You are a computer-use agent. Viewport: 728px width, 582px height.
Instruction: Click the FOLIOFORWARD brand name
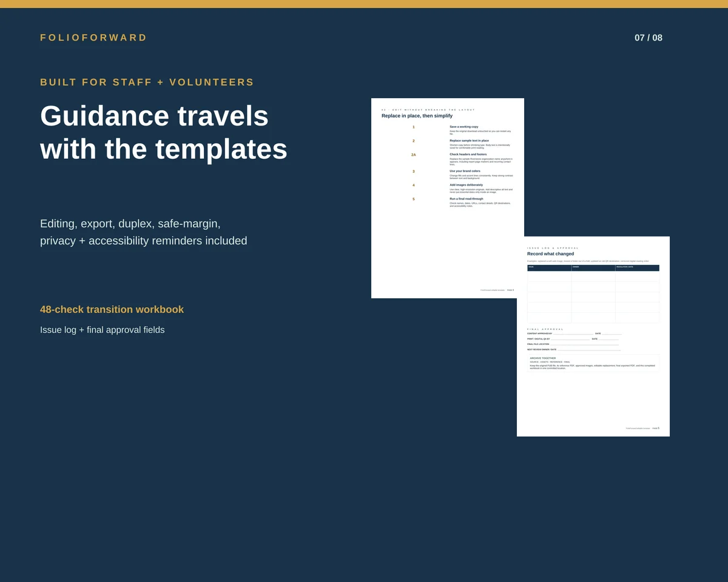coord(93,38)
